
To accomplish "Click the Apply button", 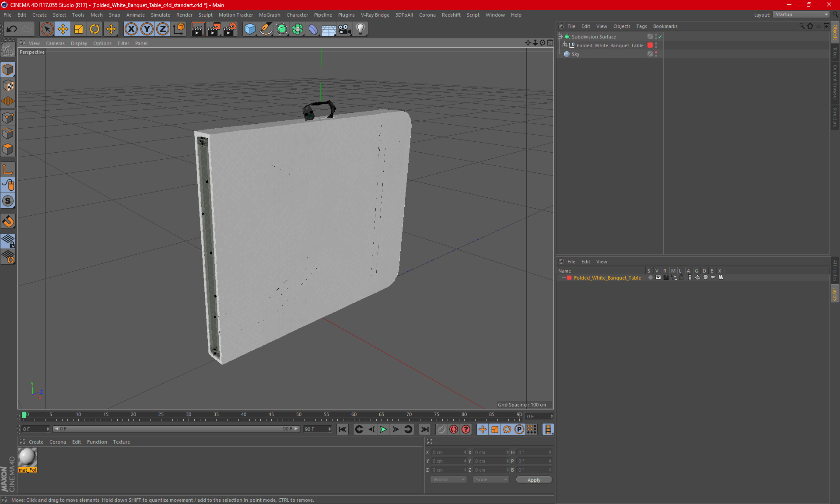I will (x=534, y=480).
